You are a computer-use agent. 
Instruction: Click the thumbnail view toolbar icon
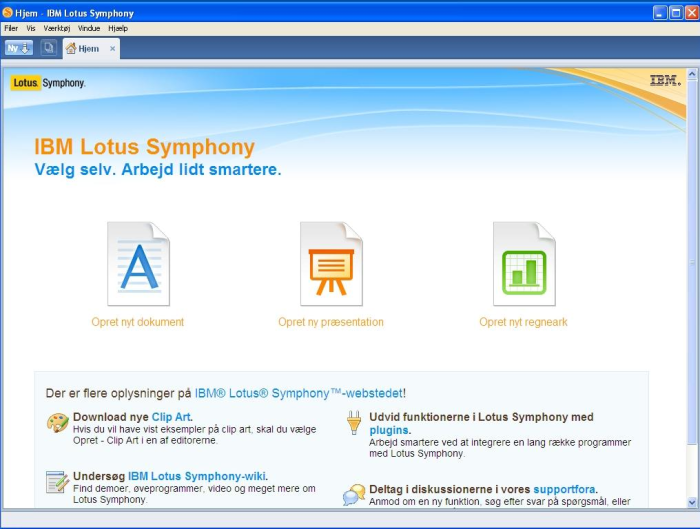[x=49, y=48]
